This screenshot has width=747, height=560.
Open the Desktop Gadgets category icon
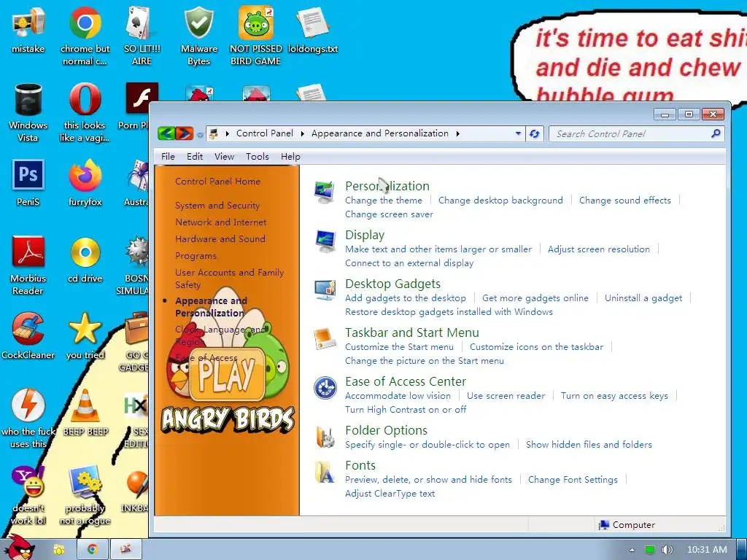pyautogui.click(x=325, y=290)
